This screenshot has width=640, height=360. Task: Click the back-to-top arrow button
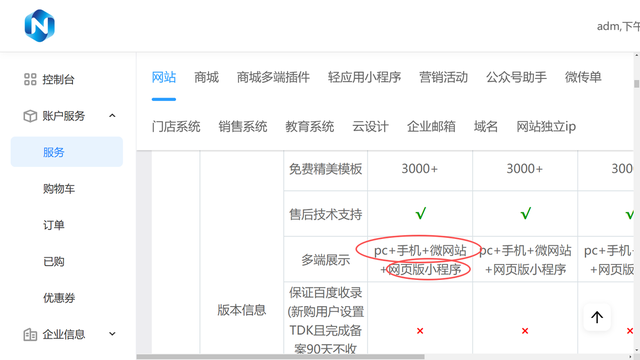pos(597,317)
